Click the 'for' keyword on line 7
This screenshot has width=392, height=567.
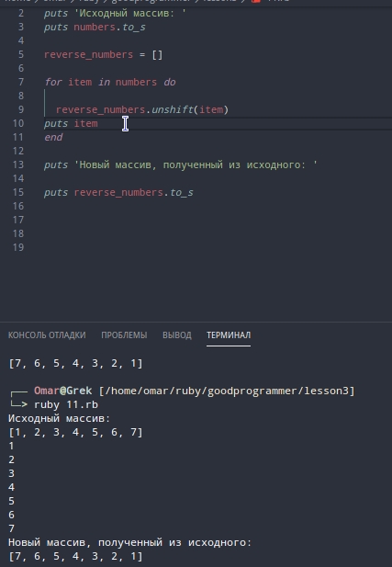tap(53, 82)
